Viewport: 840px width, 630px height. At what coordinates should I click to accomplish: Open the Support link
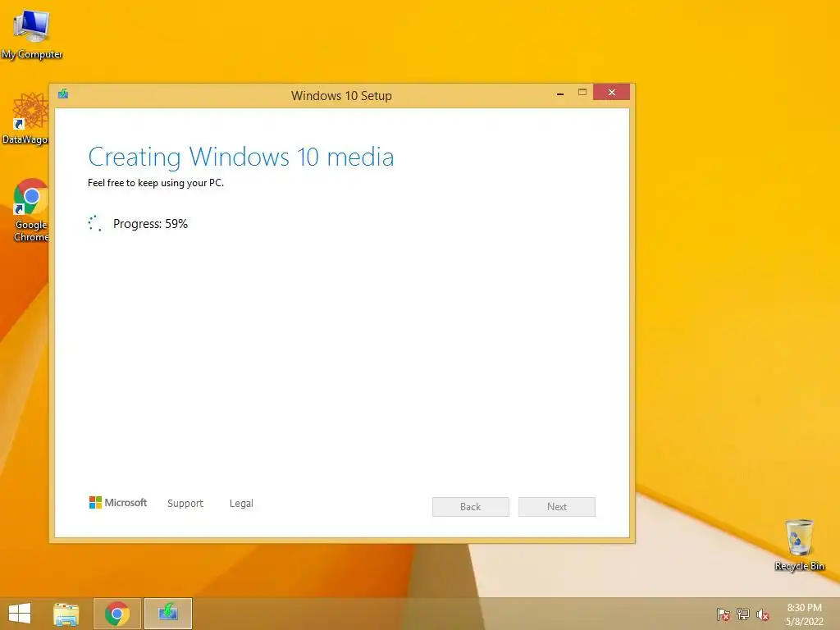(185, 503)
